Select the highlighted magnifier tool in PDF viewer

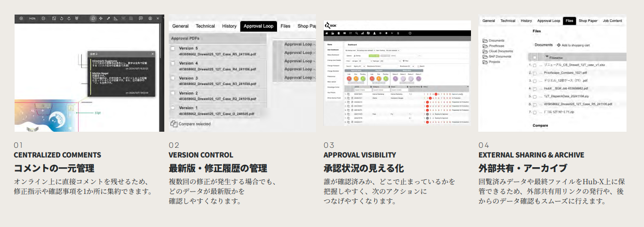coord(93,18)
